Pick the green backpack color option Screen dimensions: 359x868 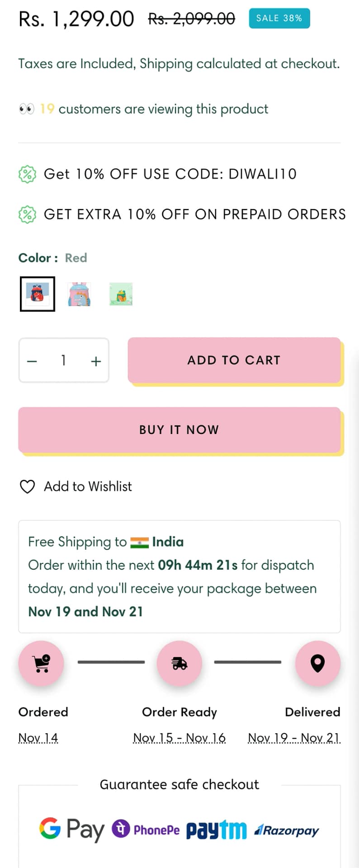tap(121, 294)
